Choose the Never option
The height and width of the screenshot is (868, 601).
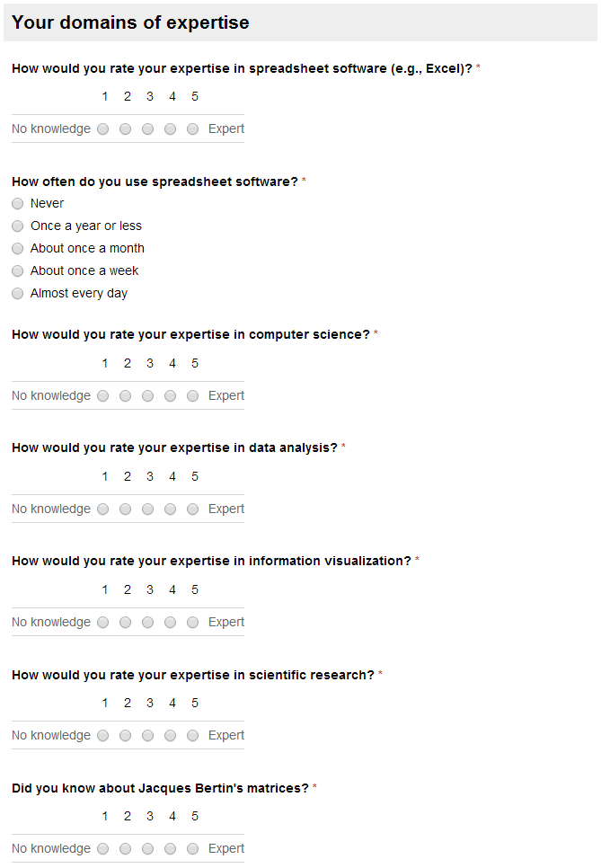click(18, 204)
